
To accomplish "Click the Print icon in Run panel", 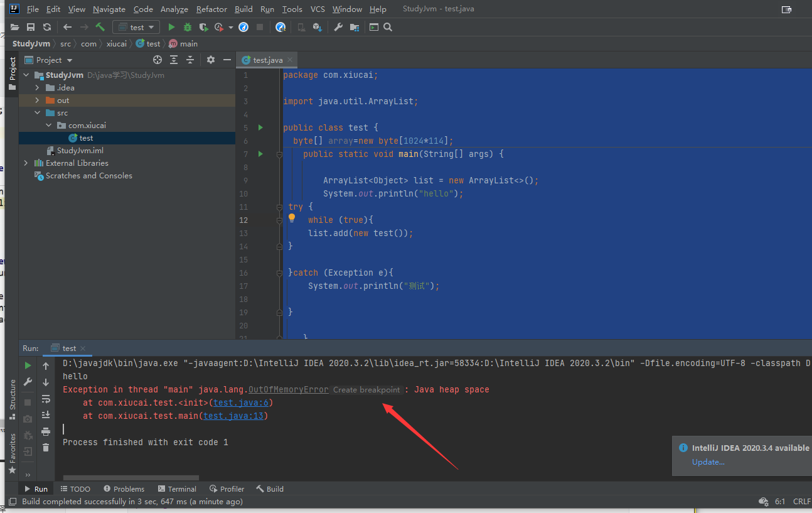I will click(x=46, y=431).
